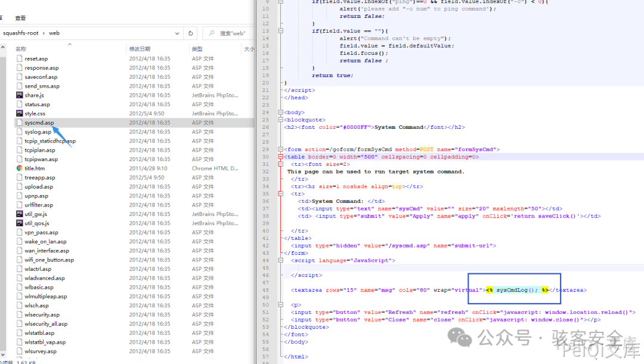Viewport: 644px width, 364px height.
Task: Click sysCmdLog() text in editor
Action: pyautogui.click(x=516, y=290)
